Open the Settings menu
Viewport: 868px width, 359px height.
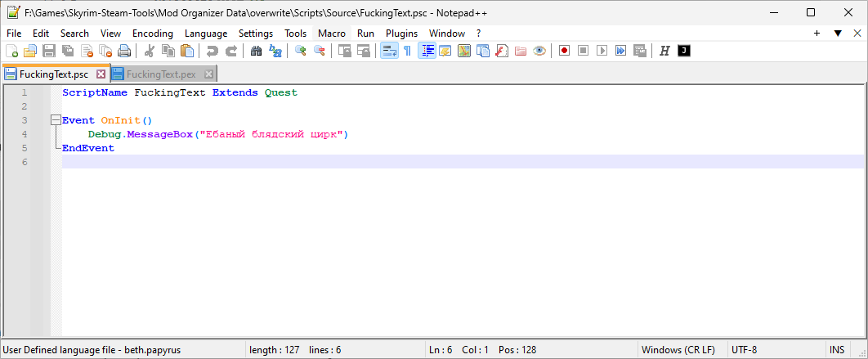coord(256,34)
